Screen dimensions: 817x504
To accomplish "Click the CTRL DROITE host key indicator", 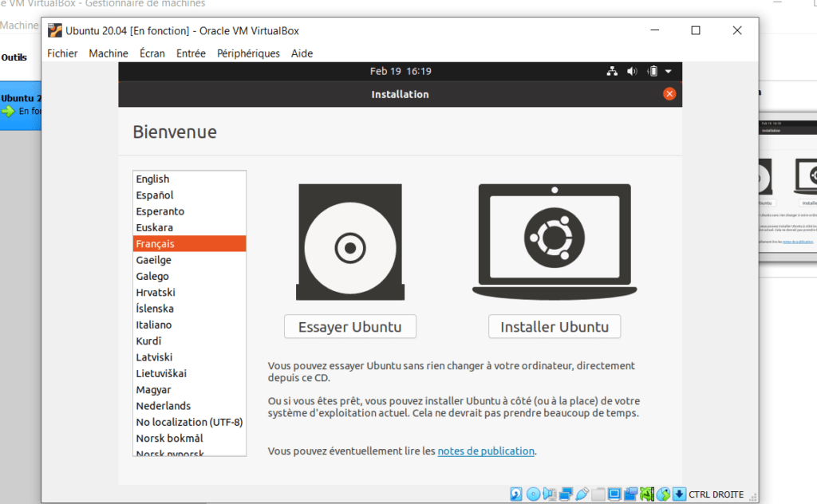I will pos(716,494).
